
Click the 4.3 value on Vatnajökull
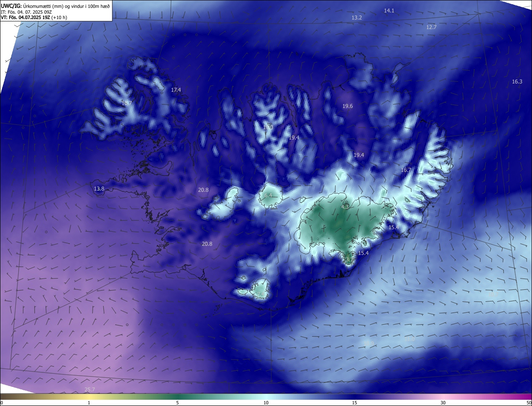click(345, 207)
